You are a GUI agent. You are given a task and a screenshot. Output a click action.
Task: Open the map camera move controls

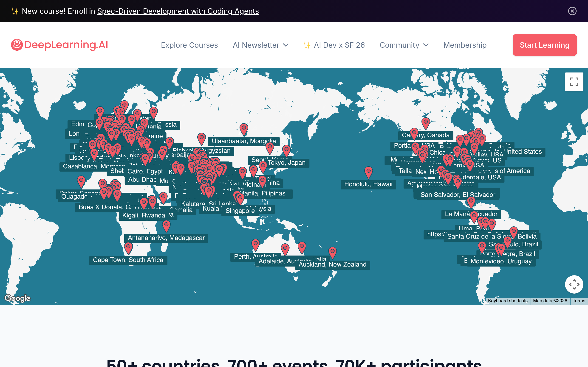coord(574,284)
